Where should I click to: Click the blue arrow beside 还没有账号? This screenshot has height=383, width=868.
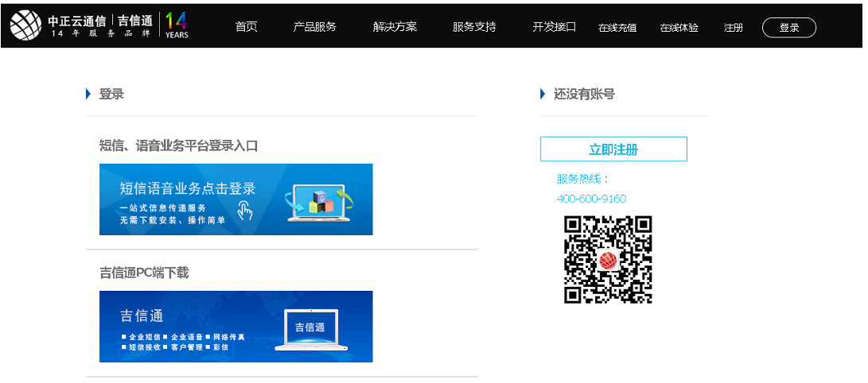543,94
